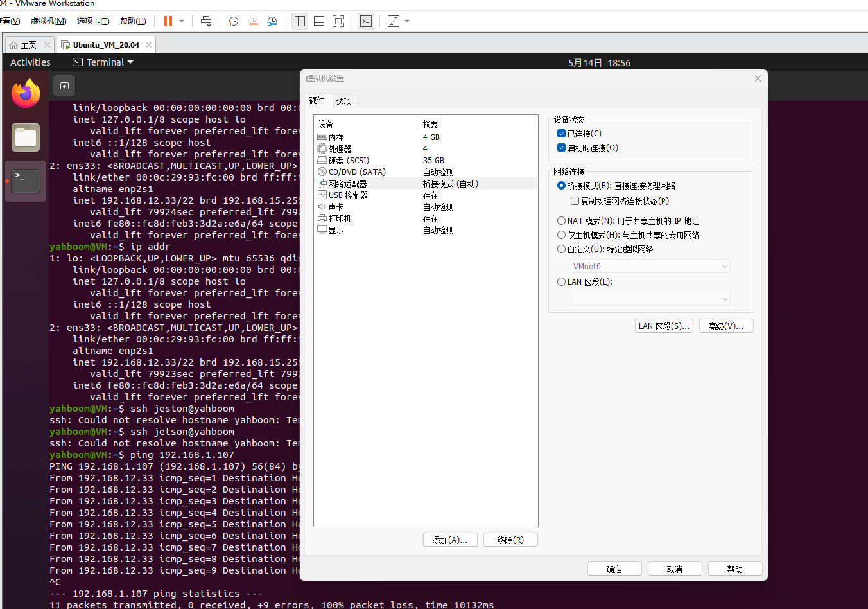Image resolution: width=868 pixels, height=609 pixels.
Task: Click the 移除(R) button
Action: click(x=510, y=540)
